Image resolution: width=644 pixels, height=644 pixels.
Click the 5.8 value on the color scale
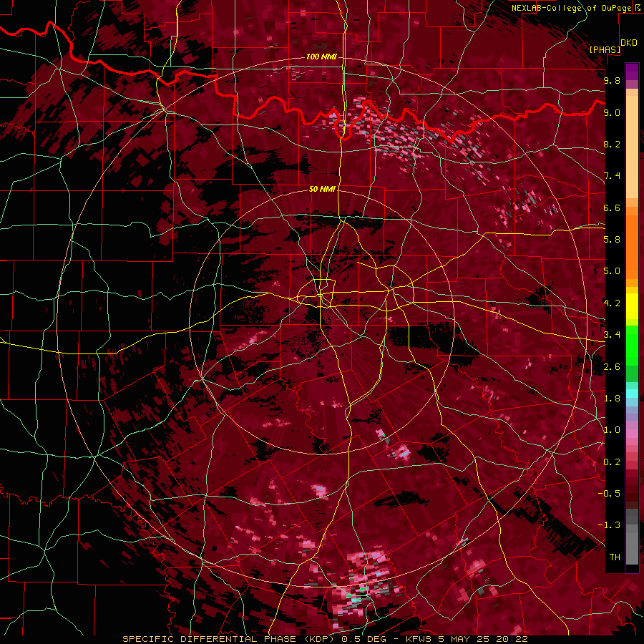point(612,240)
